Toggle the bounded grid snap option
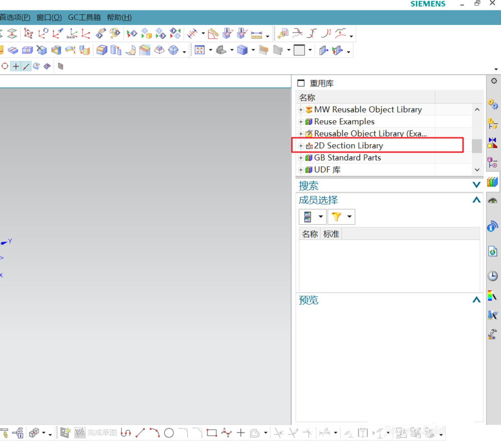 pyautogui.click(x=61, y=66)
